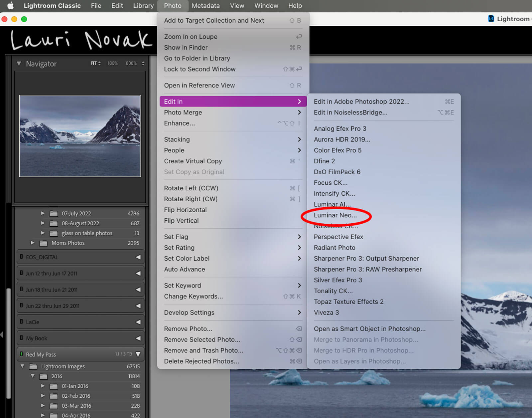Open the Apple menu
This screenshot has height=418, width=532.
point(11,6)
